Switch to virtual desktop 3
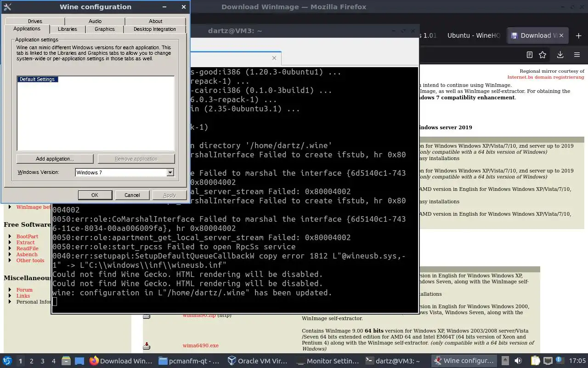Viewport: 588px width, 368px height. click(x=42, y=361)
